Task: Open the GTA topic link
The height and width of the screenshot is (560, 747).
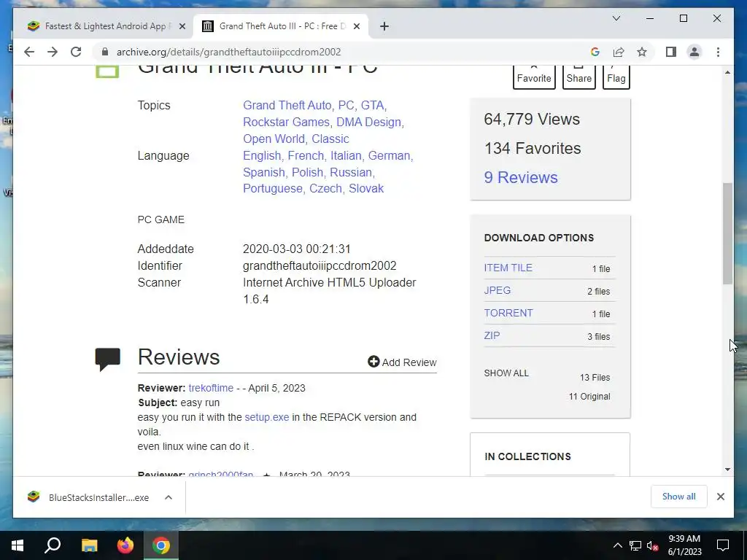Action: 372,105
